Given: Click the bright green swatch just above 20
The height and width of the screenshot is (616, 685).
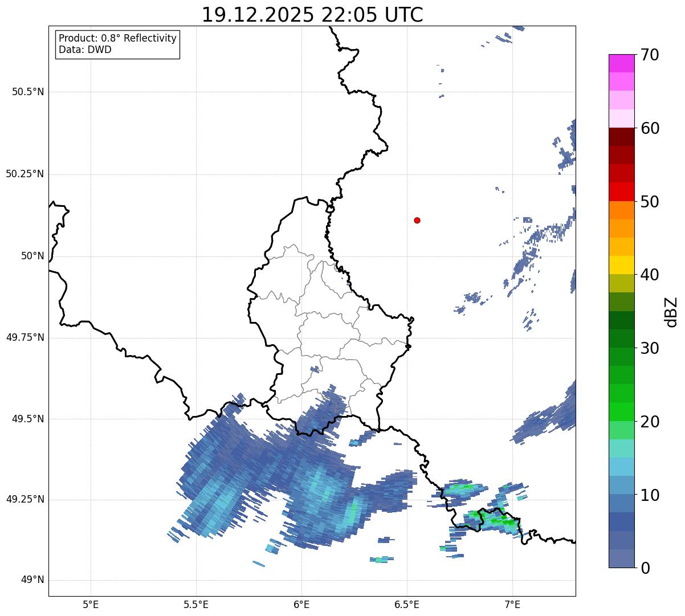Looking at the screenshot, I should point(622,412).
